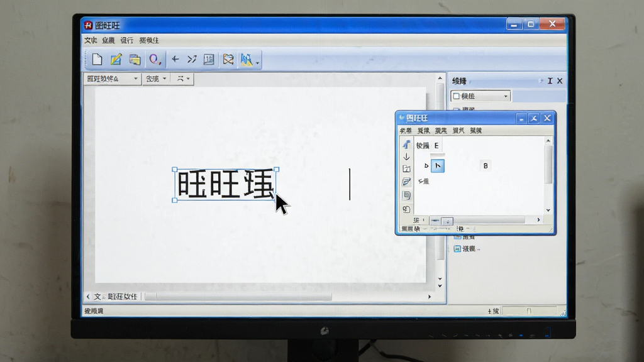This screenshot has height=362, width=644.
Task: Tick the square box inside side panel combo
Action: [x=456, y=96]
